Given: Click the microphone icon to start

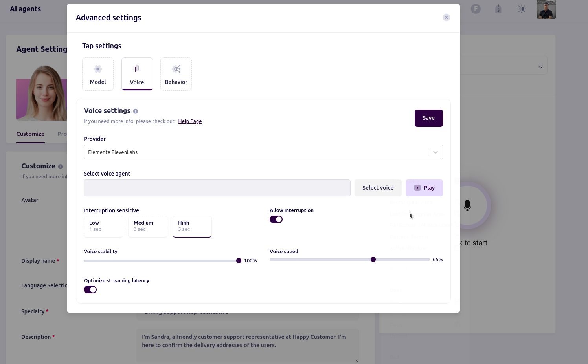Looking at the screenshot, I should (467, 205).
